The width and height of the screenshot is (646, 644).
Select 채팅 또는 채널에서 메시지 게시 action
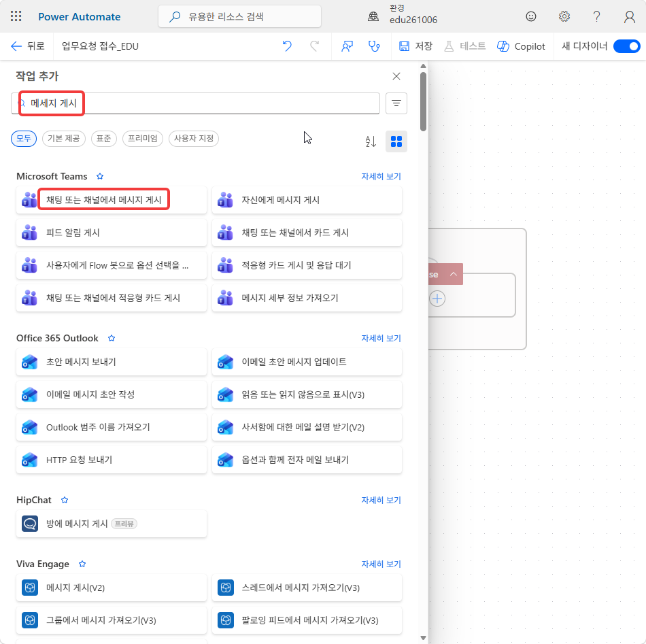pos(112,200)
